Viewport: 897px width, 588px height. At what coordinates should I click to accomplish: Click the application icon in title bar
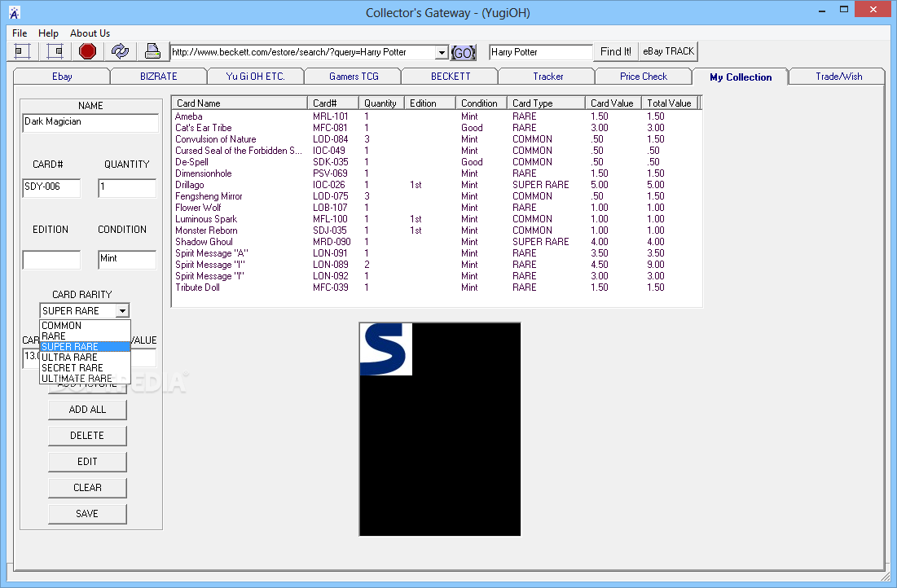click(15, 12)
